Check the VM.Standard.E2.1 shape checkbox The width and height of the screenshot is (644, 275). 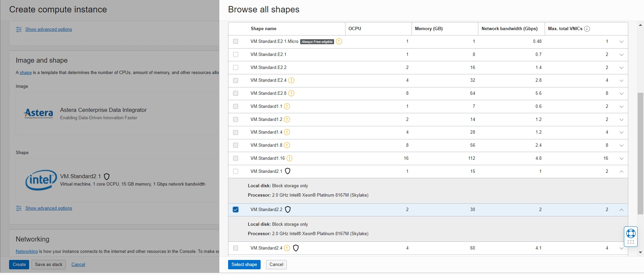coord(236,55)
